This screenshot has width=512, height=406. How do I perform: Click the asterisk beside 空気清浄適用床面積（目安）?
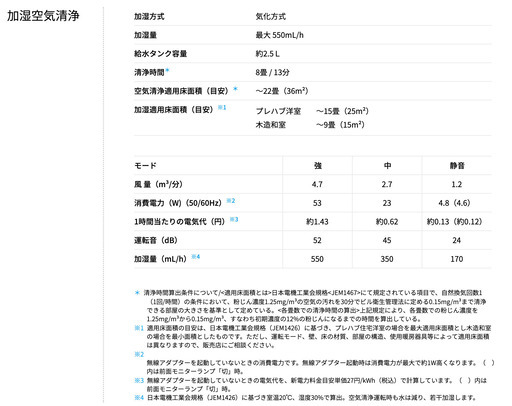pyautogui.click(x=236, y=89)
